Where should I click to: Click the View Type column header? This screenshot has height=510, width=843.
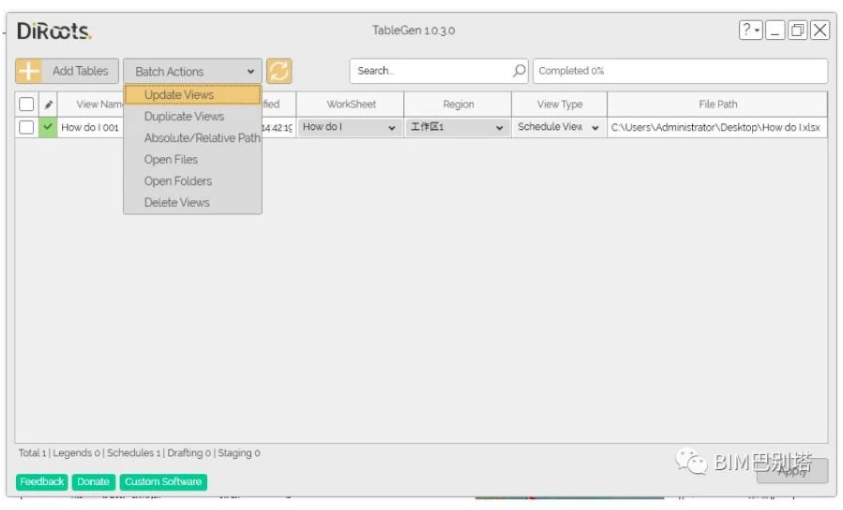pos(560,104)
